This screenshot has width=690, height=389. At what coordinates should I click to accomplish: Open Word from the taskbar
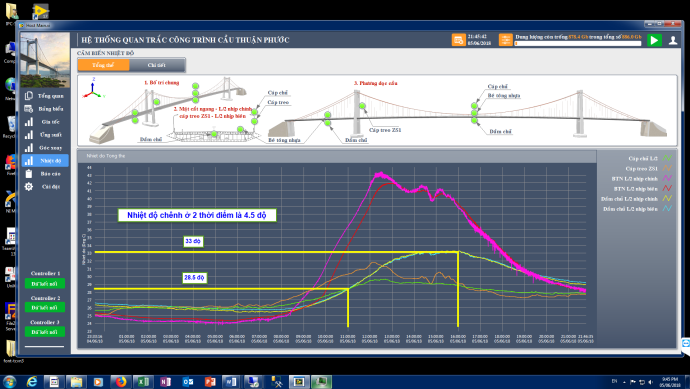(231, 382)
